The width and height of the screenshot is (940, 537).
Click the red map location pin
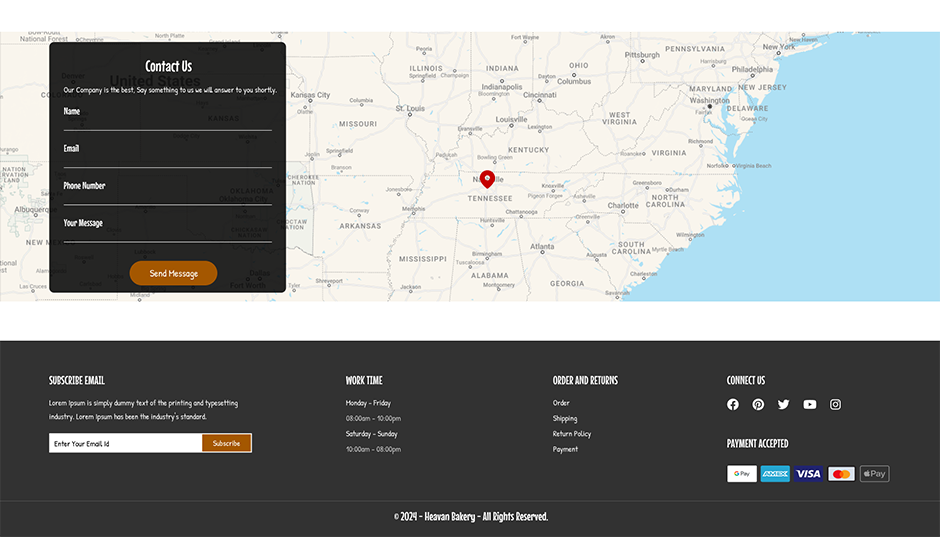[487, 179]
